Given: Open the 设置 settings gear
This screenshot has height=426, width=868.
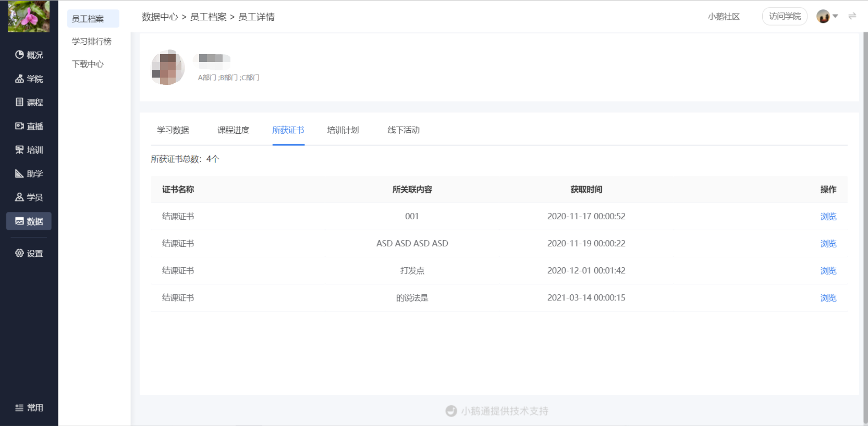Looking at the screenshot, I should (19, 253).
